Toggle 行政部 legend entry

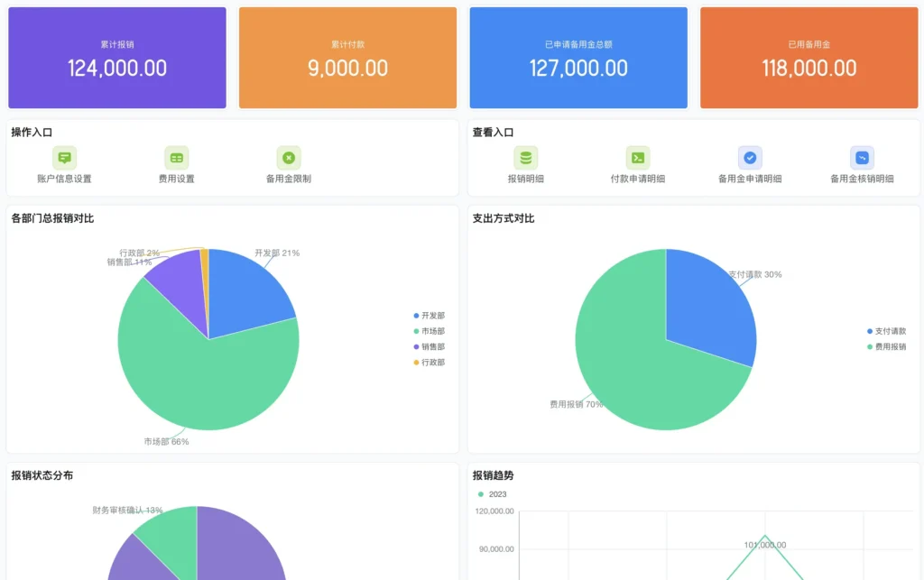click(429, 362)
